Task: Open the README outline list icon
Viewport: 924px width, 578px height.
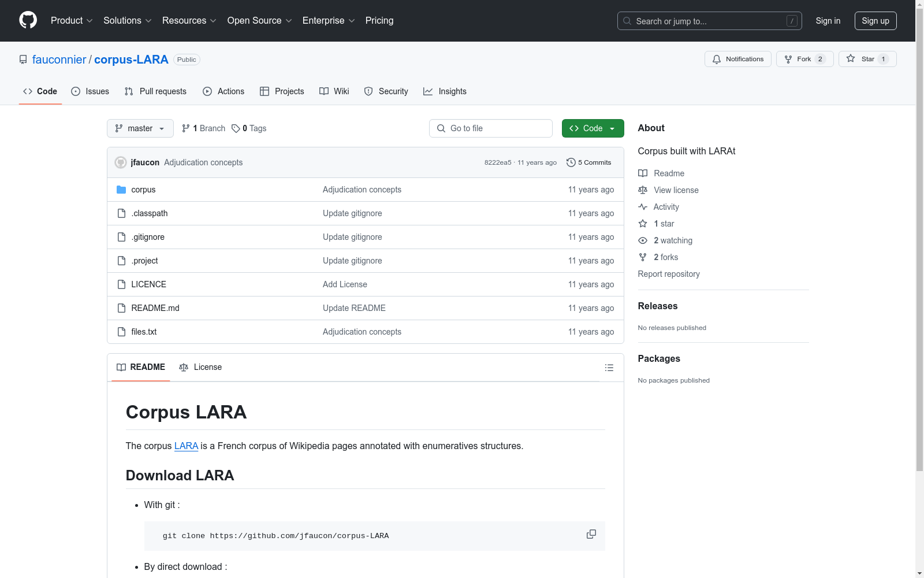Action: [609, 368]
